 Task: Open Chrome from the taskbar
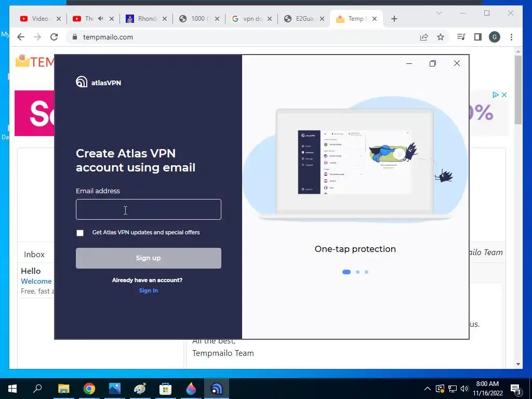click(89, 389)
